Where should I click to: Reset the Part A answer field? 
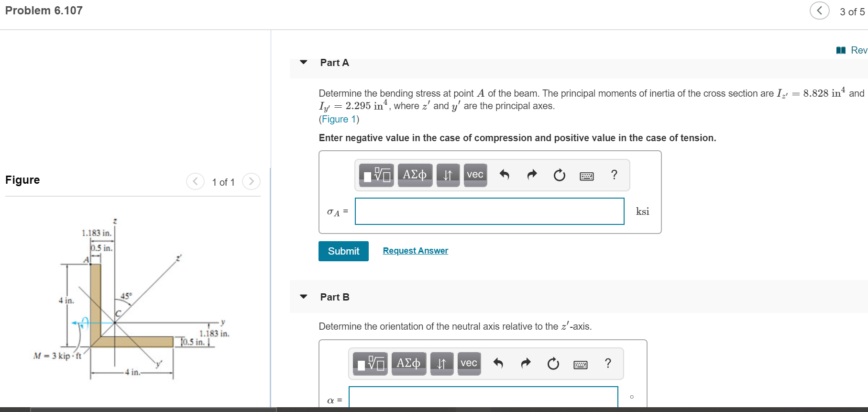[x=559, y=175]
